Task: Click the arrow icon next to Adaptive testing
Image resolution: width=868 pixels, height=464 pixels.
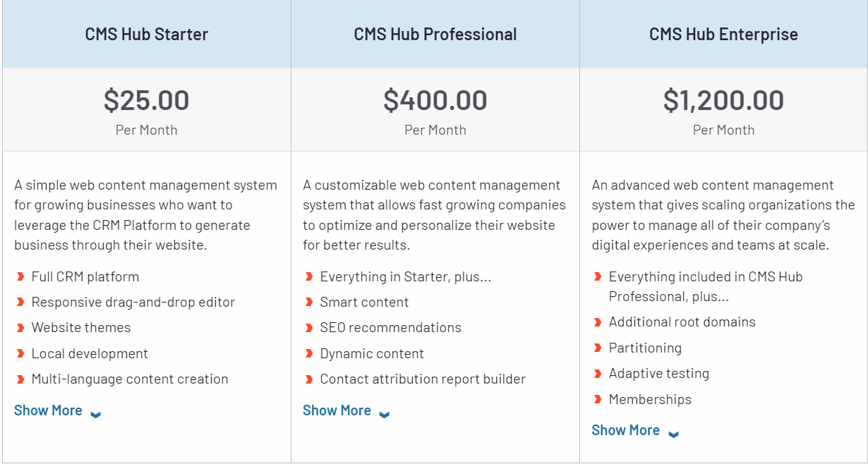Action: pyautogui.click(x=599, y=373)
